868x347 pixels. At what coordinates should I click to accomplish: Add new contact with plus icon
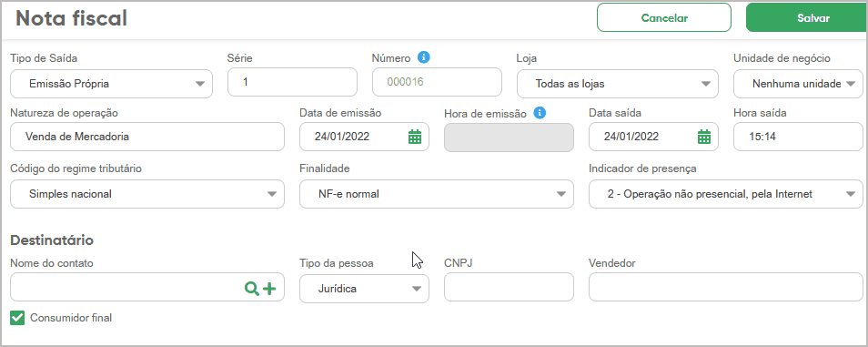[x=269, y=288]
